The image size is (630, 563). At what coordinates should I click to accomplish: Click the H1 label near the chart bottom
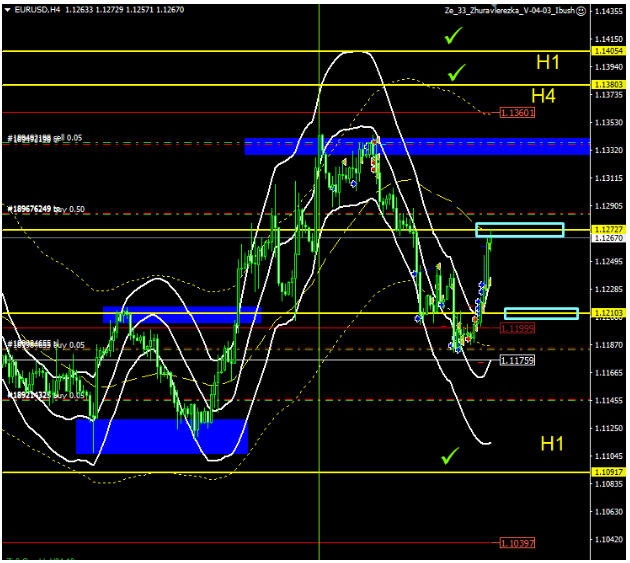click(x=553, y=442)
